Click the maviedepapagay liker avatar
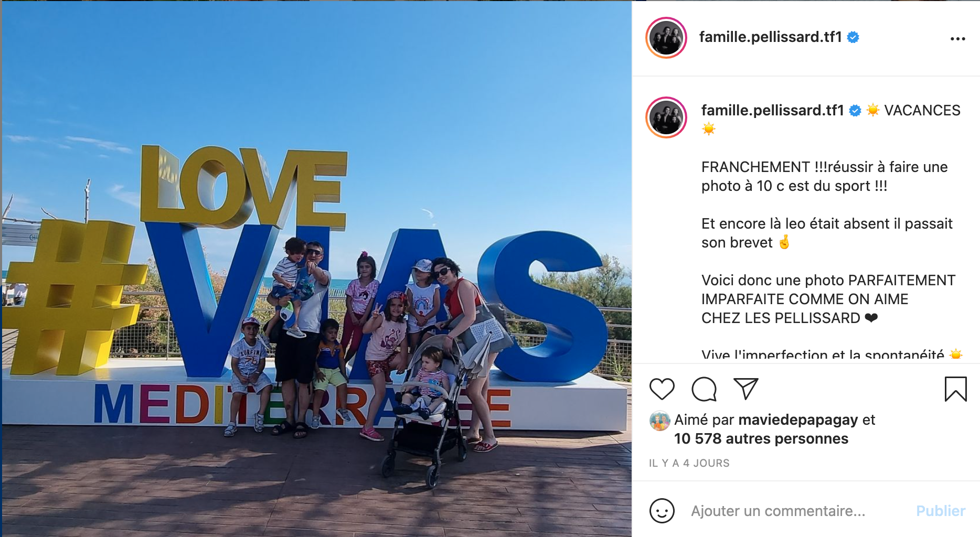 pyautogui.click(x=659, y=421)
